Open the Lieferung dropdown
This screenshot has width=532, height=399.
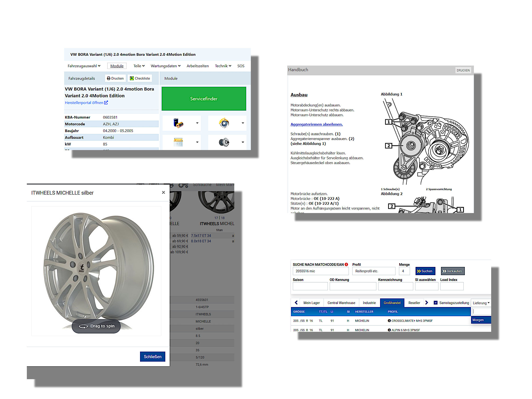tap(481, 303)
